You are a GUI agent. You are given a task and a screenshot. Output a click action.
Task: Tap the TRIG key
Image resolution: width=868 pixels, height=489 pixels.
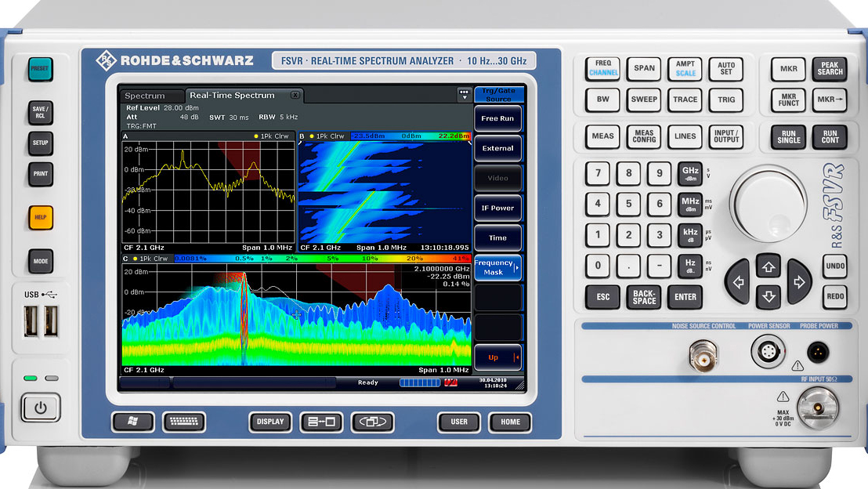[725, 100]
